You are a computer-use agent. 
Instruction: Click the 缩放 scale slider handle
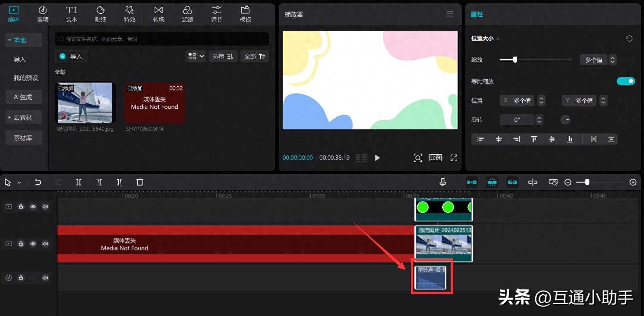pos(515,60)
